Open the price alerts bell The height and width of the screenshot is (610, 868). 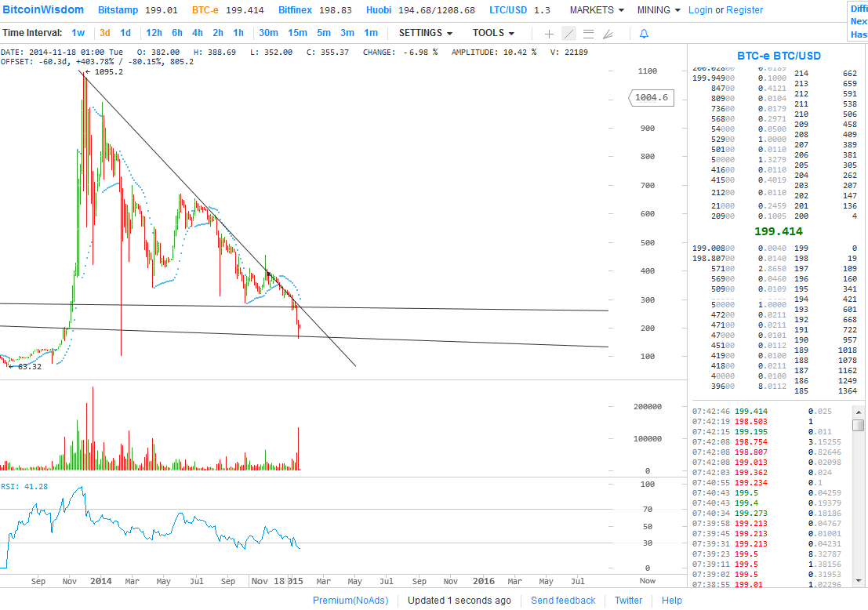pyautogui.click(x=645, y=33)
